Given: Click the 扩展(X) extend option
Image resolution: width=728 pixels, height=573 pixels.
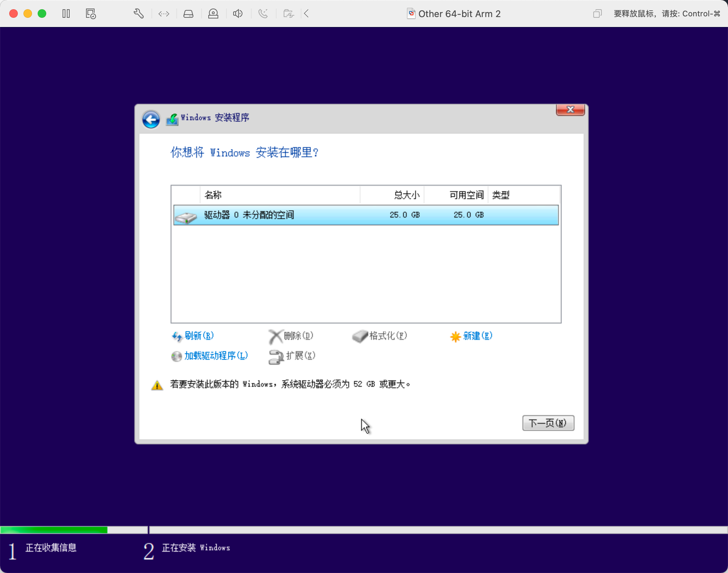Looking at the screenshot, I should [x=301, y=356].
